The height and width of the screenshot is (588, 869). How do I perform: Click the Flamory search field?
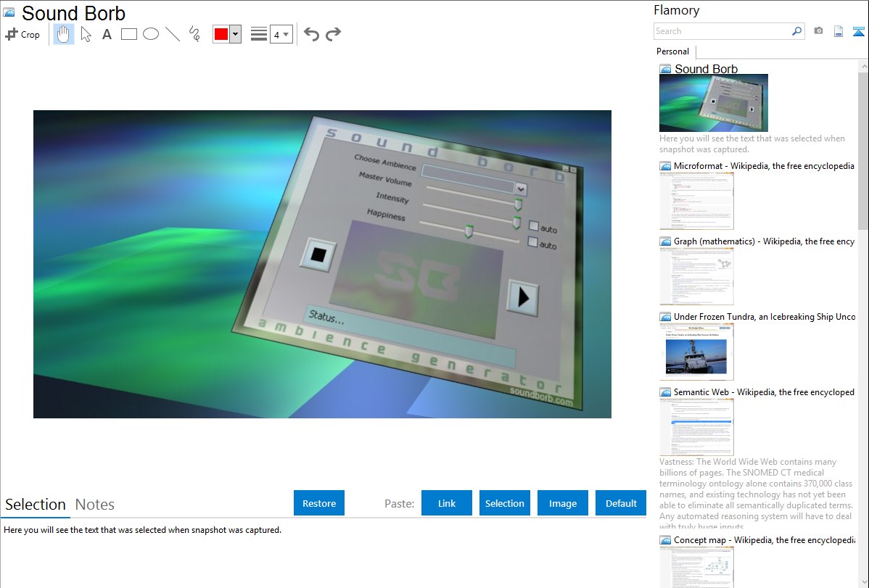click(x=722, y=31)
